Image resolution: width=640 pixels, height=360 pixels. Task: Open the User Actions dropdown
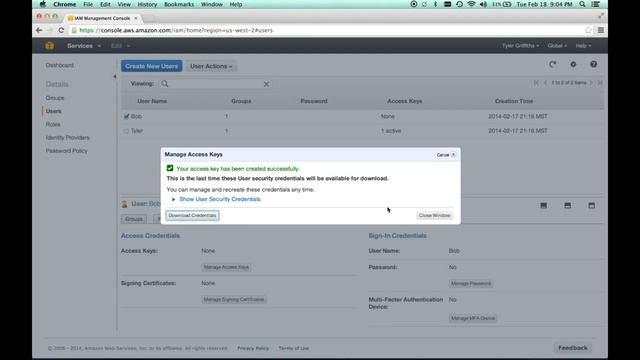[x=211, y=66]
